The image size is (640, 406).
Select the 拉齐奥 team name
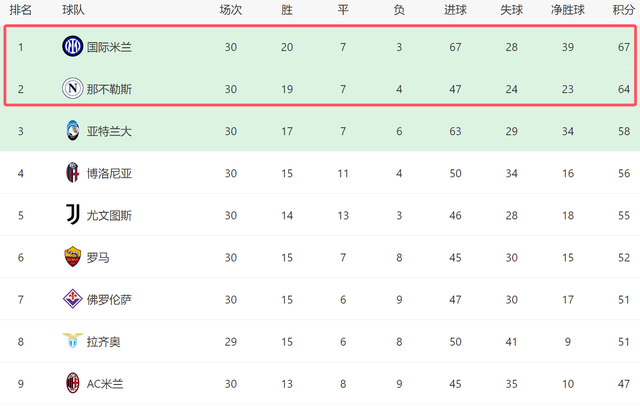point(104,342)
